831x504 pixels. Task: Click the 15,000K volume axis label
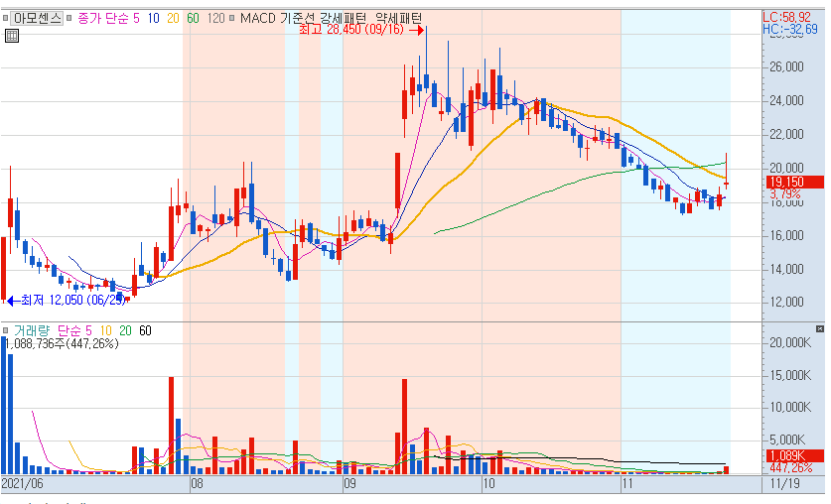click(x=790, y=375)
